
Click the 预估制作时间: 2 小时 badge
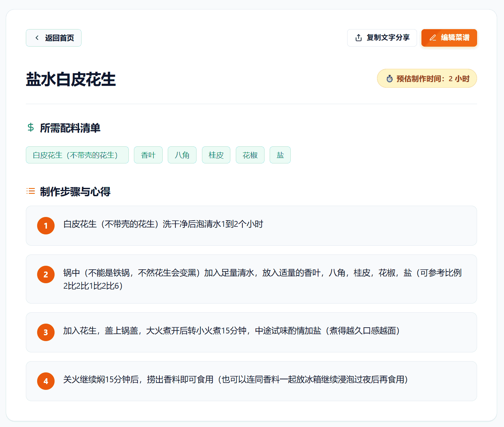(x=427, y=78)
